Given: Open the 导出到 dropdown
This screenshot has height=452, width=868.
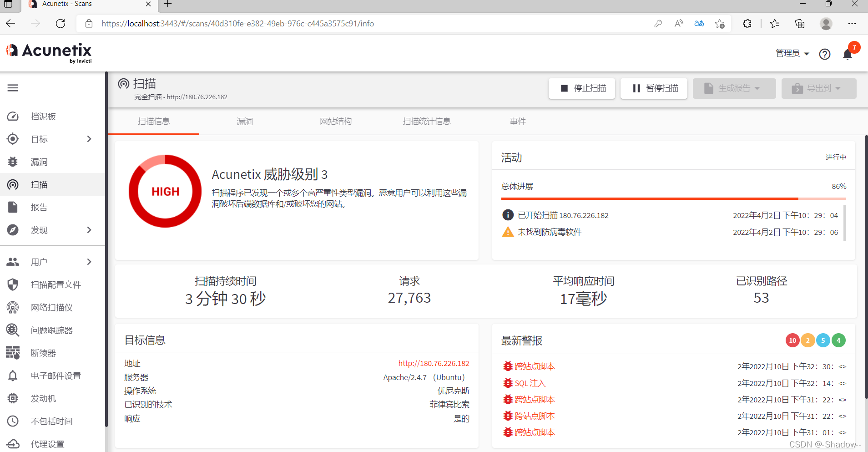Looking at the screenshot, I should click(819, 88).
